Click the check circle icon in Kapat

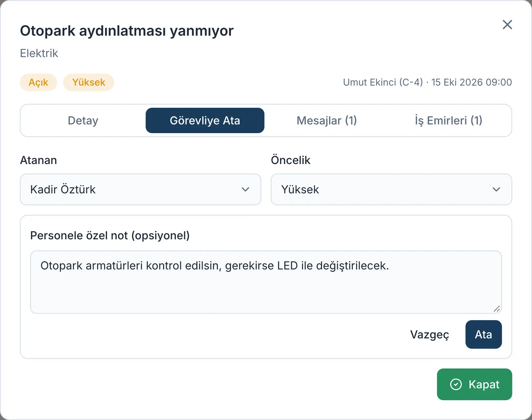[x=456, y=384]
